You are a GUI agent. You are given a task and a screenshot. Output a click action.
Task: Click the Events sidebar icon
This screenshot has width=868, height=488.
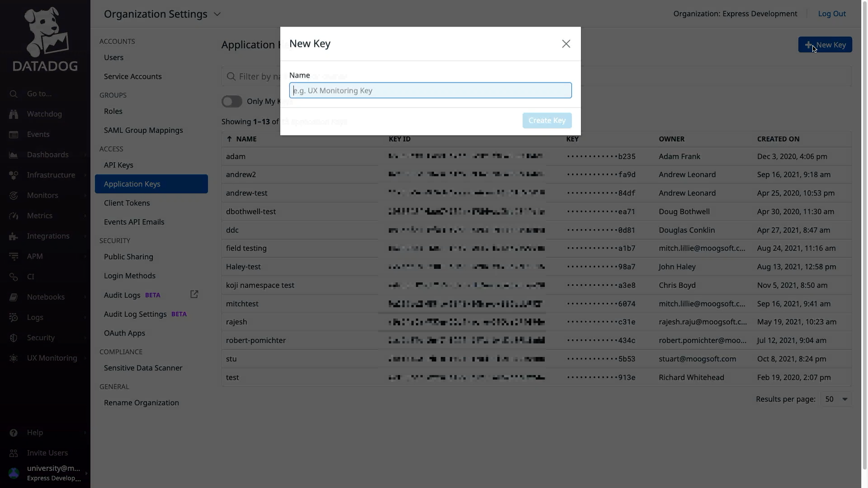click(x=14, y=135)
